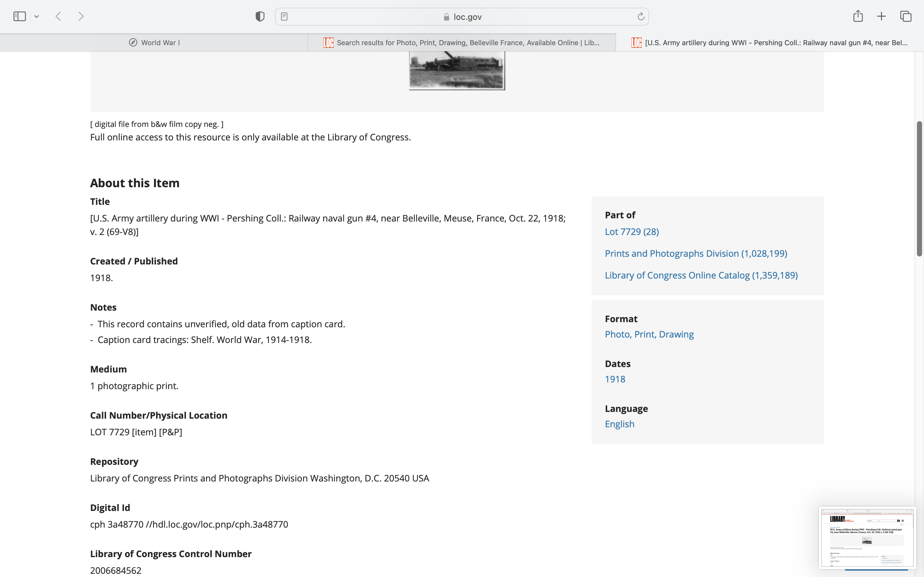Click the railway gun photo thumbnail
Screen dimensions: 924x577
(x=457, y=71)
